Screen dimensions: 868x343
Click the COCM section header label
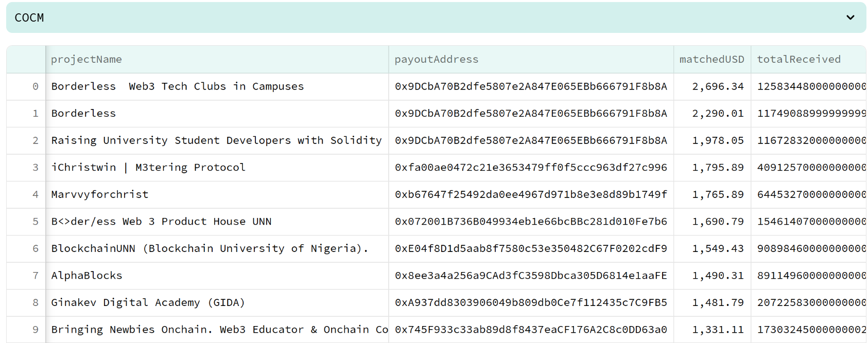[x=29, y=17]
